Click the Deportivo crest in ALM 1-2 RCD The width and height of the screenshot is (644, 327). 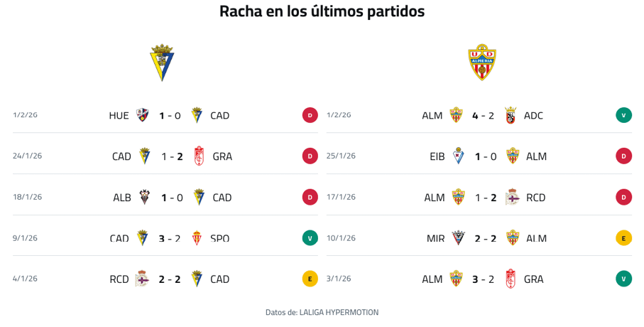click(x=513, y=198)
